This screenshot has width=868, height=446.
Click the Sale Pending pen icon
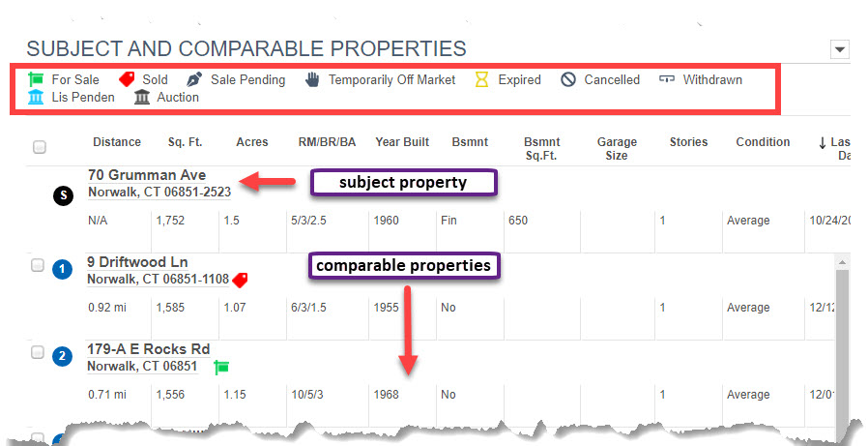pos(194,79)
